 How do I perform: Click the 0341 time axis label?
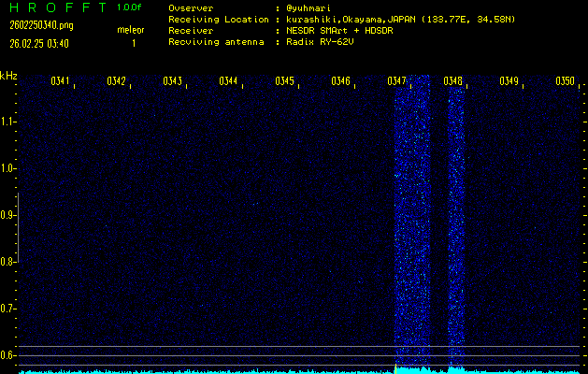(x=60, y=80)
